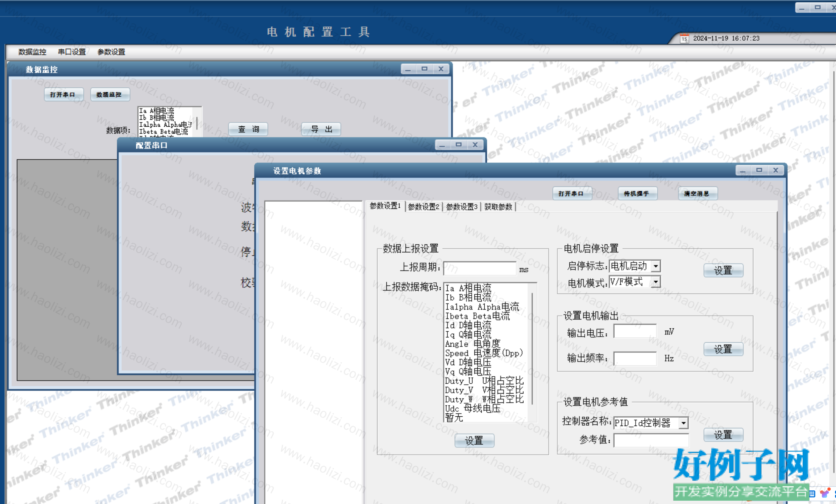Select 'Udc 母线电压' in 上报数据掩码 list

coord(473,409)
